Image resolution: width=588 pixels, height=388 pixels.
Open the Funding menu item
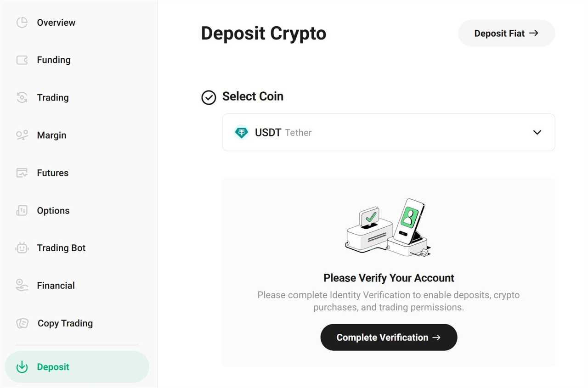(x=54, y=60)
